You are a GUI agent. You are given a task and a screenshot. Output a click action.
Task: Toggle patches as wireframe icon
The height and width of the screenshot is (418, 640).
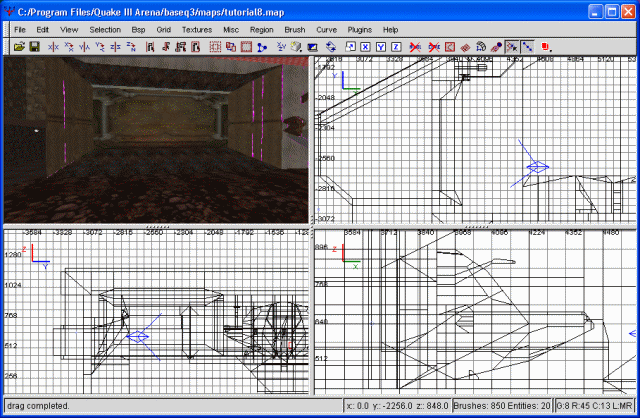(x=465, y=47)
